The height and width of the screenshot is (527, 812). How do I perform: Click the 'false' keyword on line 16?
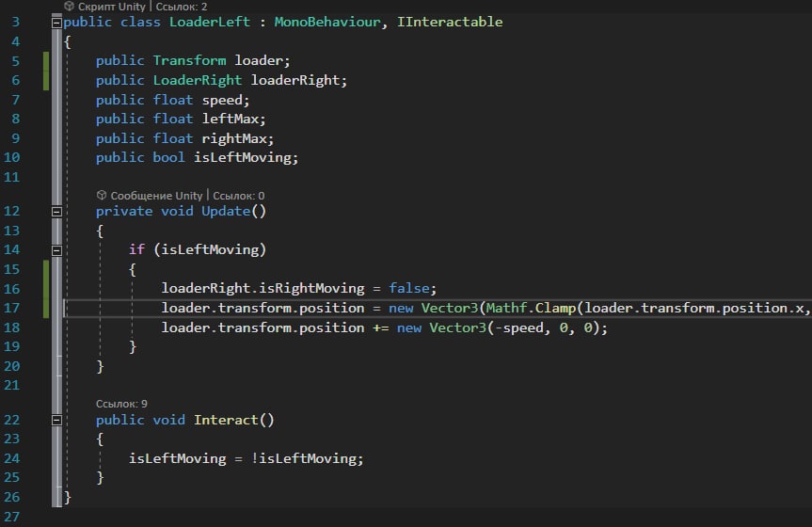click(x=409, y=289)
